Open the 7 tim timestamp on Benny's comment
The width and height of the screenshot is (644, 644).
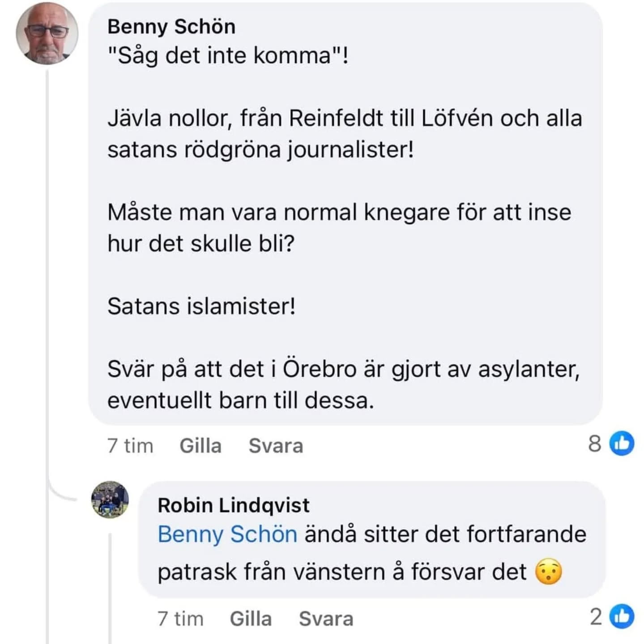coord(130,446)
